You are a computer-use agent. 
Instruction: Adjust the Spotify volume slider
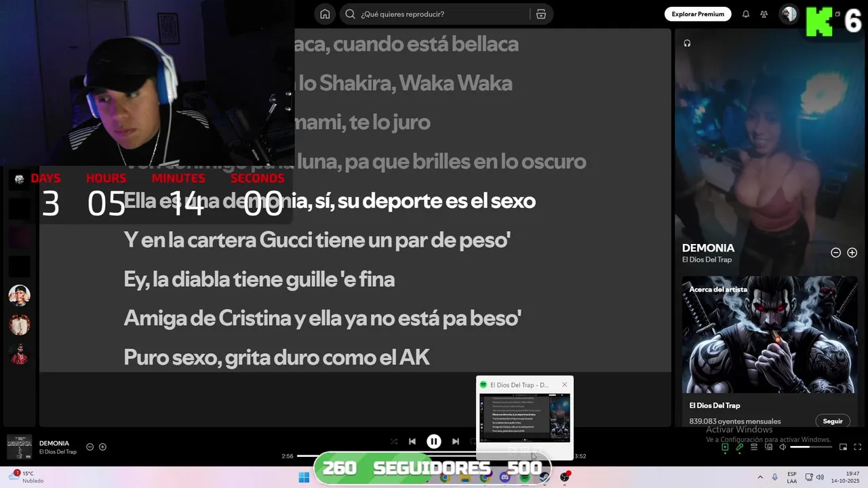coord(810,447)
